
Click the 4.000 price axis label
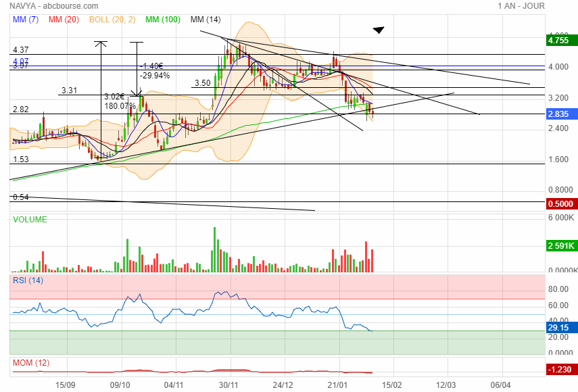[x=558, y=67]
